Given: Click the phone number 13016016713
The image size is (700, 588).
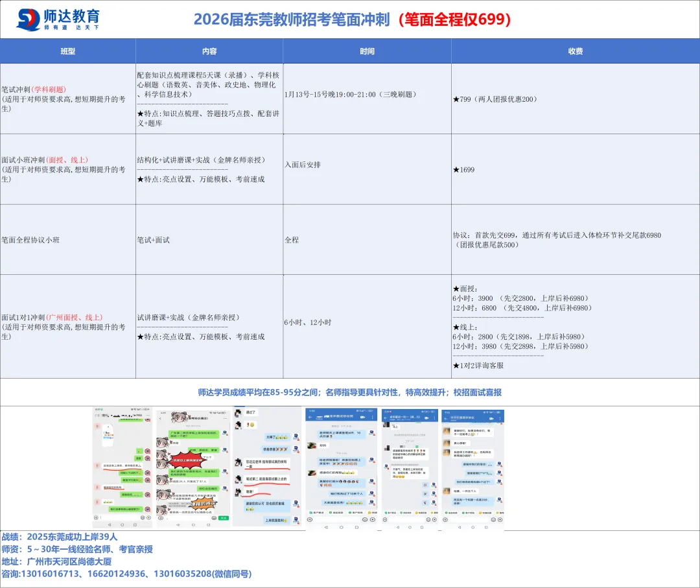Looking at the screenshot, I should [x=50, y=574].
